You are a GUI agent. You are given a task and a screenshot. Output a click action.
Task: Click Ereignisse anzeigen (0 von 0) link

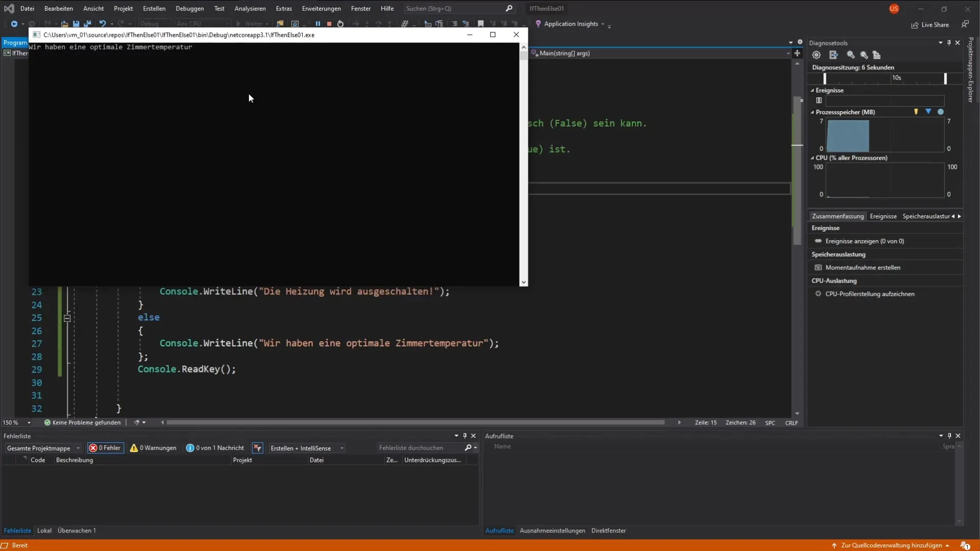pyautogui.click(x=864, y=241)
